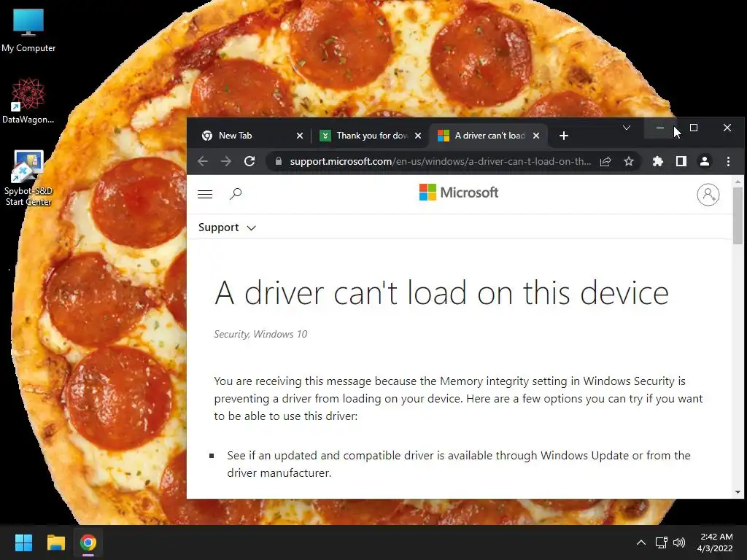Open network status tray icon

[661, 542]
